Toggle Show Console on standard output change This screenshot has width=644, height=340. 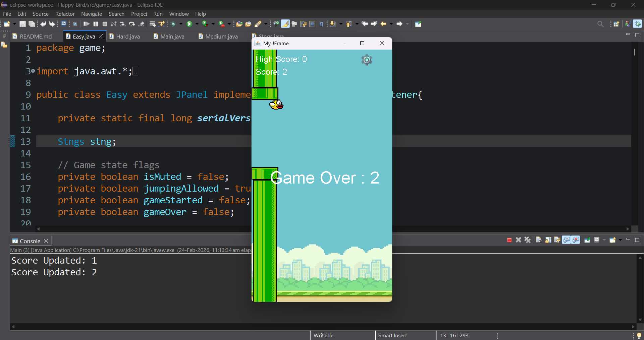(567, 240)
